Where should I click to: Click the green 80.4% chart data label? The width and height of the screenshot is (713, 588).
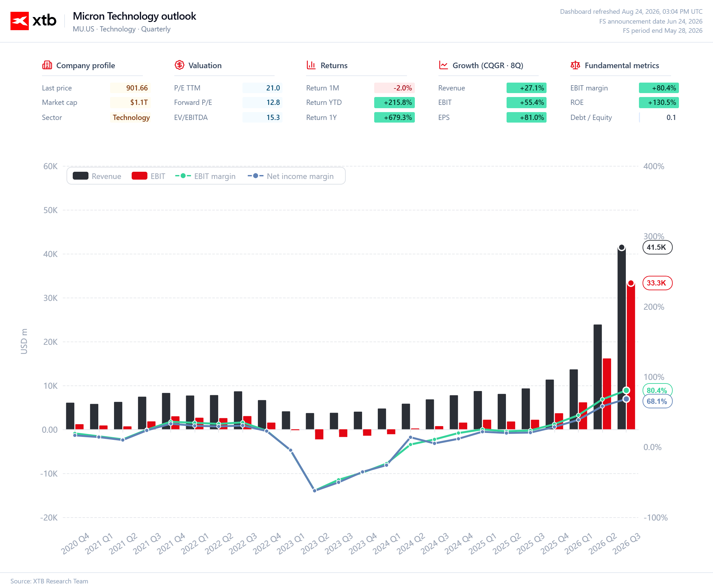pos(657,390)
